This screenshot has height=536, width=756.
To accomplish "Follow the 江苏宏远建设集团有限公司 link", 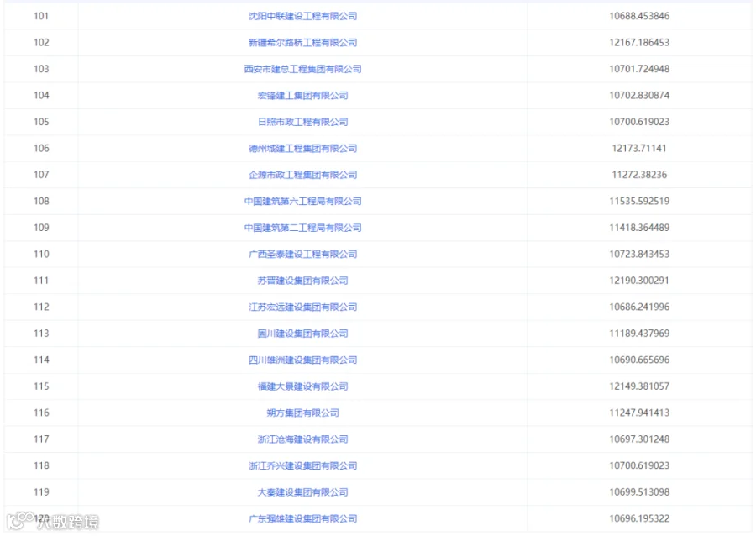I will click(x=302, y=307).
